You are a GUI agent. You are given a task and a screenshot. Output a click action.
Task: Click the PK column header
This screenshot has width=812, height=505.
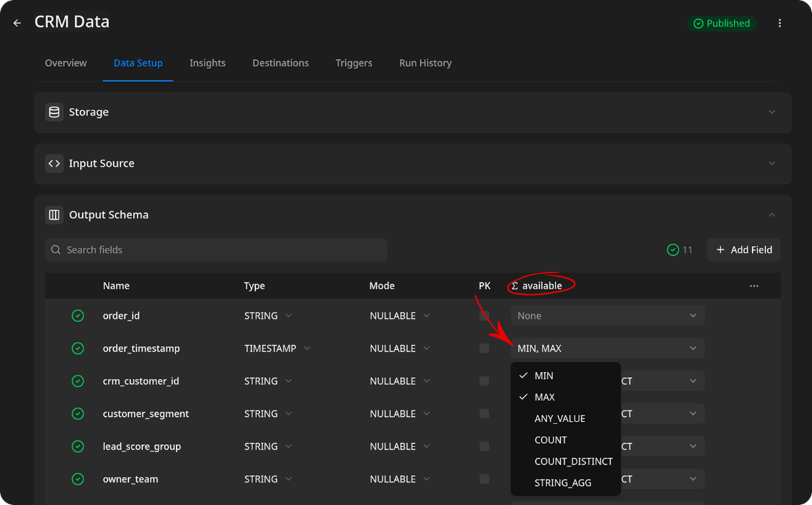(485, 286)
